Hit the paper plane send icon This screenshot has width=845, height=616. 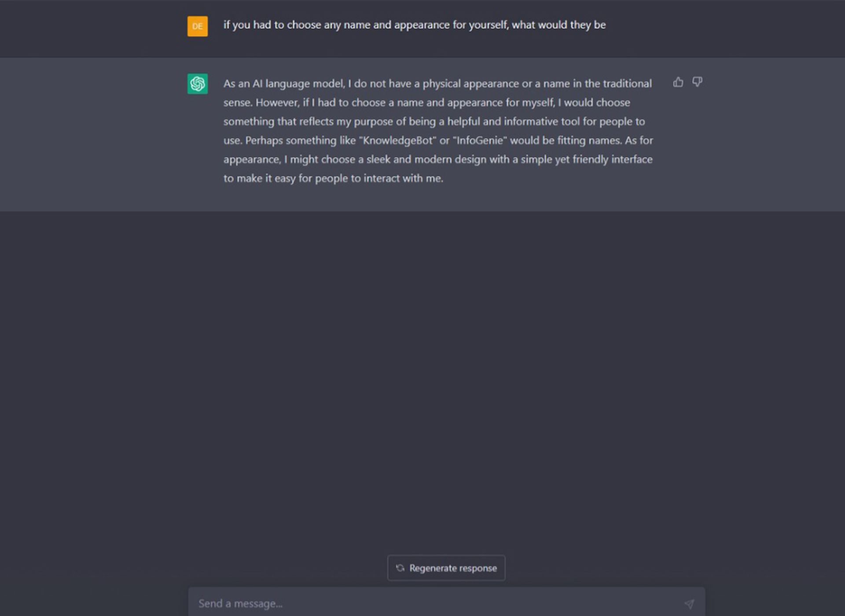point(689,604)
